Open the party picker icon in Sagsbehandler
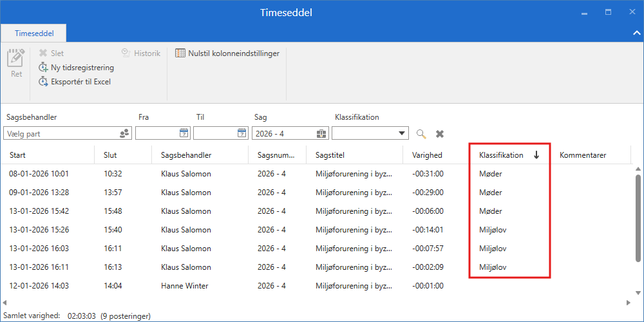The height and width of the screenshot is (322, 644). click(125, 133)
